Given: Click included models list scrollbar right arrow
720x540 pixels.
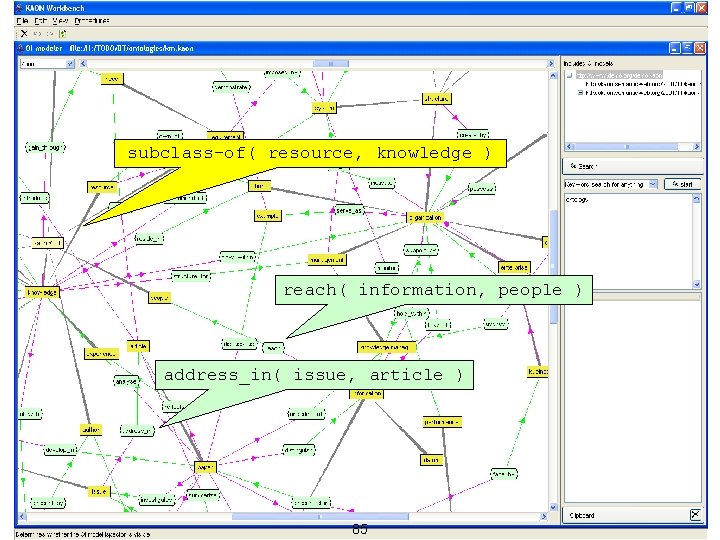Looking at the screenshot, I should point(697,146).
